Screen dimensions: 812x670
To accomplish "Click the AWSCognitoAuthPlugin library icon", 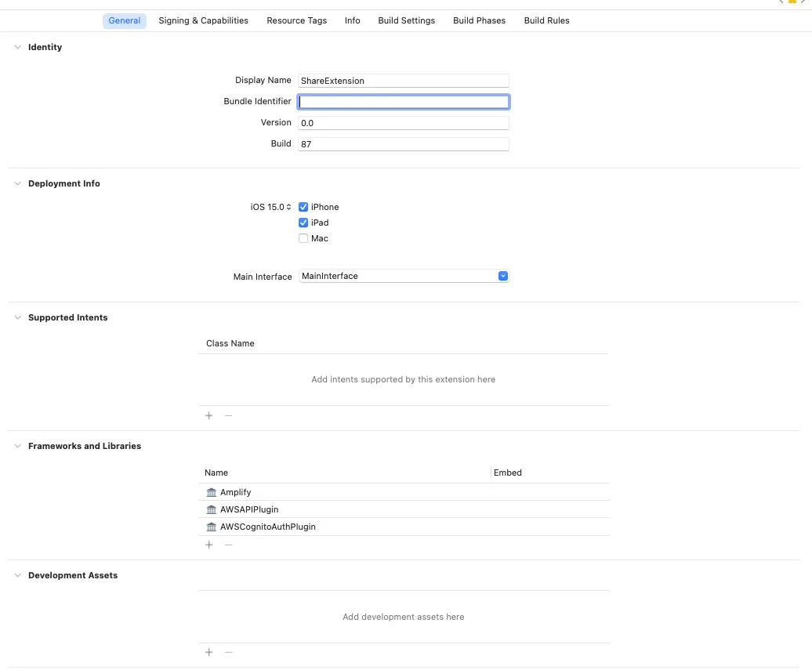I will (x=211, y=527).
